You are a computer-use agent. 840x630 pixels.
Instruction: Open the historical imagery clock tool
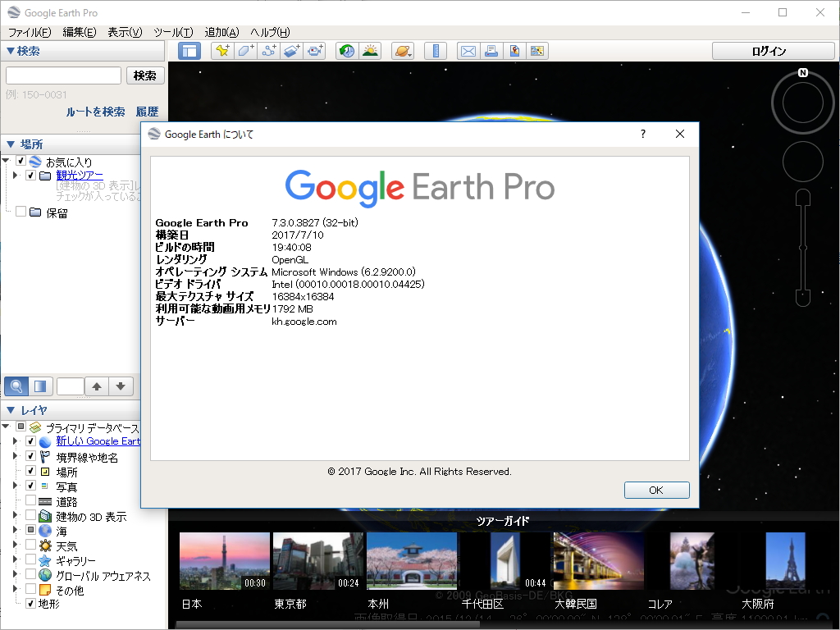(x=346, y=50)
